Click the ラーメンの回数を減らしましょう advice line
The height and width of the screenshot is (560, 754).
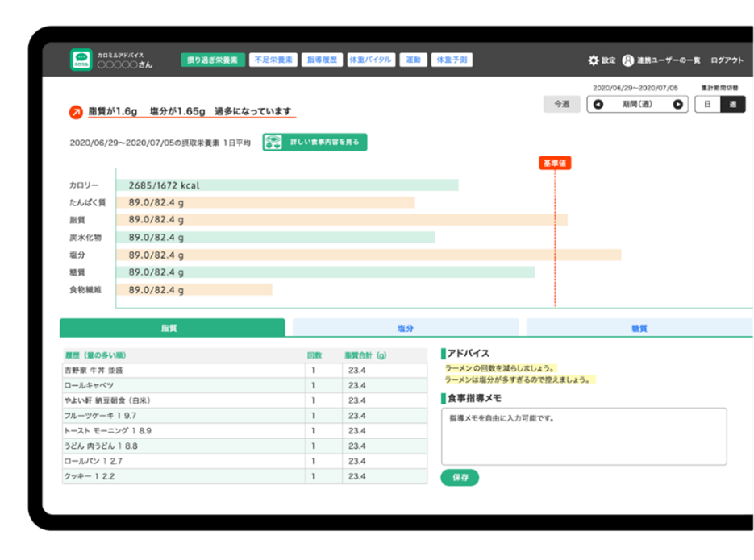click(500, 368)
